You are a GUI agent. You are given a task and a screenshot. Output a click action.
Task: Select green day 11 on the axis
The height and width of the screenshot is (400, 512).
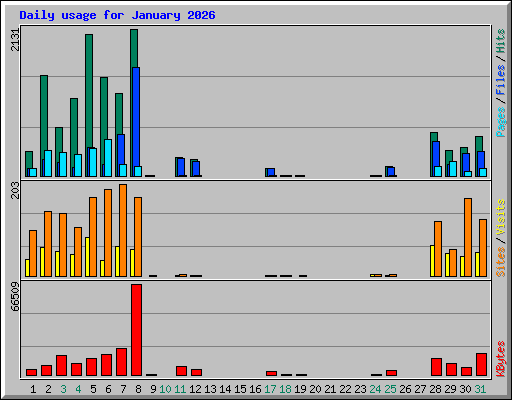click(x=180, y=389)
